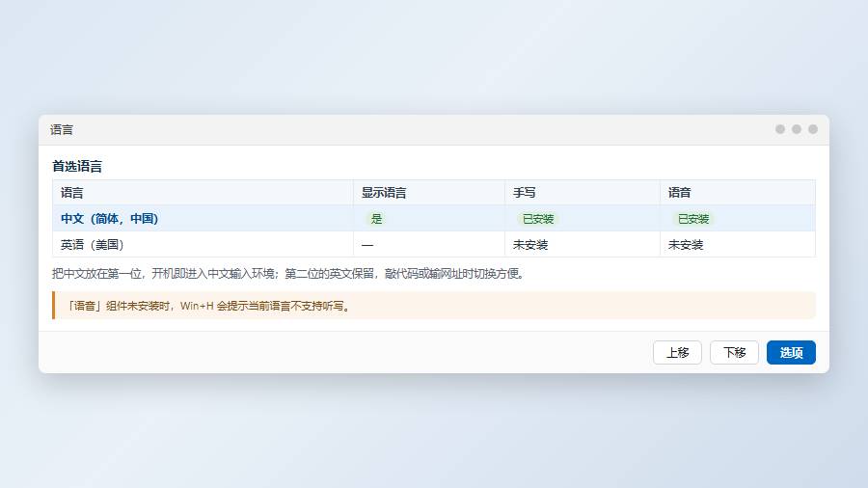Click the middle window control dot
The image size is (868, 488).
point(796,129)
